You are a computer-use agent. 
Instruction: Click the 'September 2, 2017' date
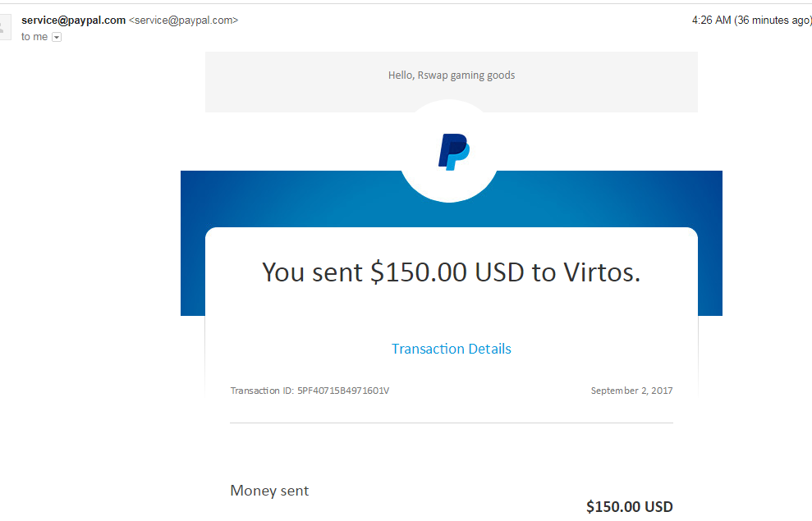tap(632, 391)
